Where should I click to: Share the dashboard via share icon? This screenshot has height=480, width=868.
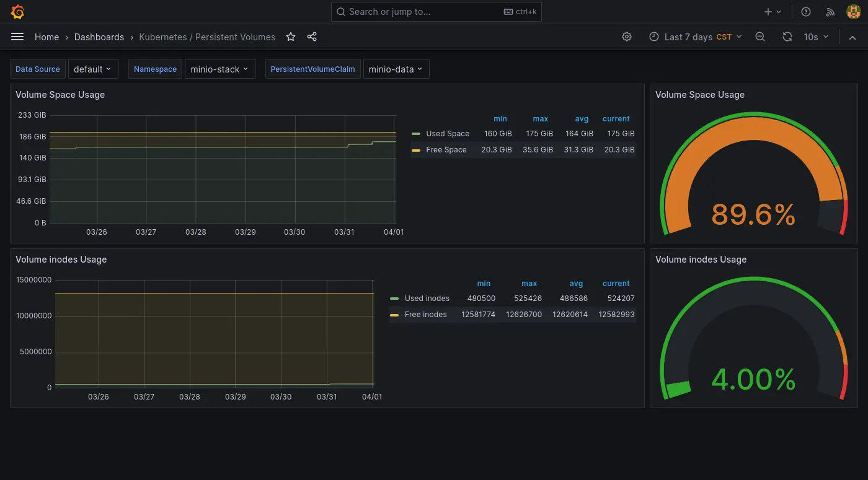point(312,37)
